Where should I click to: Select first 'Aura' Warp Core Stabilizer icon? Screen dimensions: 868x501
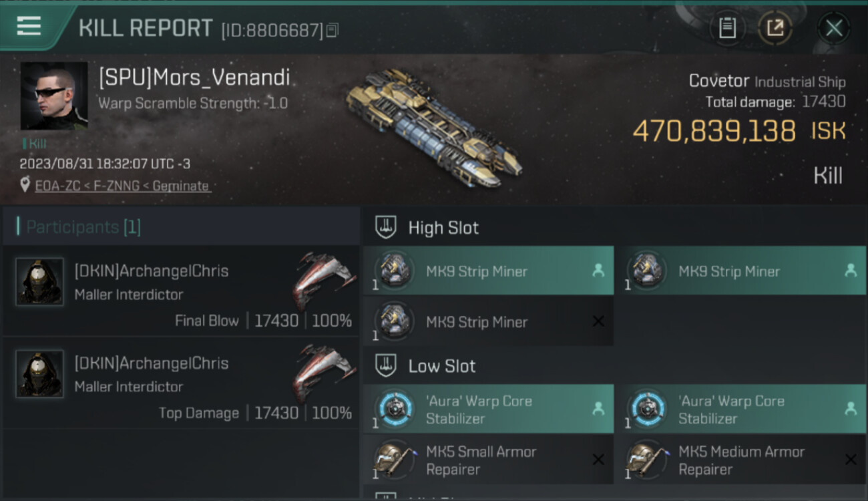coord(395,409)
